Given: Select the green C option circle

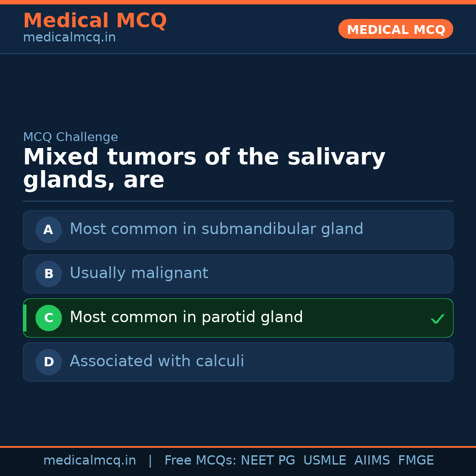Looking at the screenshot, I should 48,318.
